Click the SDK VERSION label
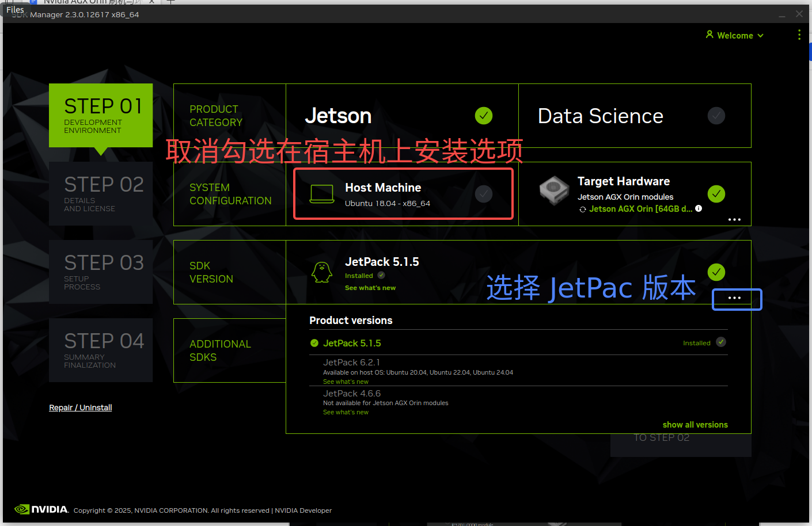 coord(211,272)
